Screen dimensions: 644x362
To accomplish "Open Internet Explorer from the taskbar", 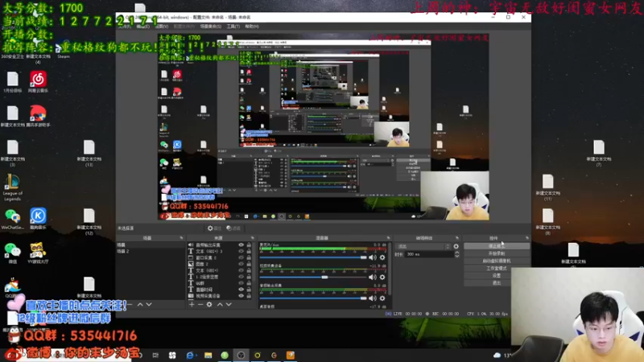I will 190,355.
